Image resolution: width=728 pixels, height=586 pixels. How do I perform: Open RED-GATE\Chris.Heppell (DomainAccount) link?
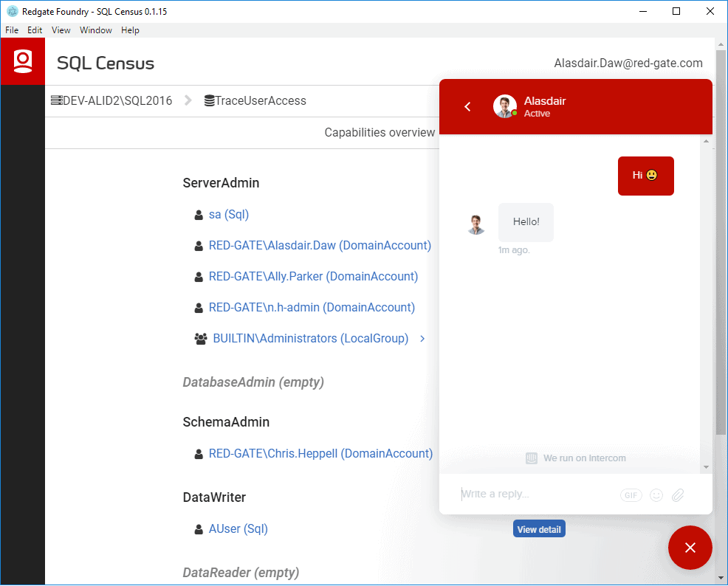pyautogui.click(x=321, y=454)
